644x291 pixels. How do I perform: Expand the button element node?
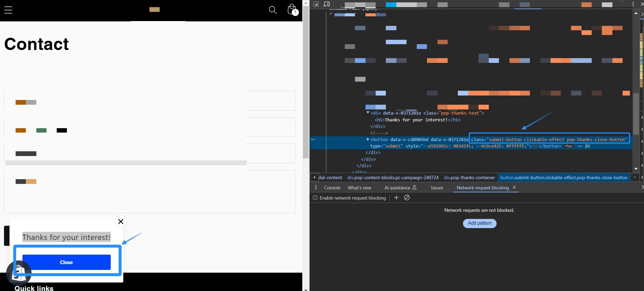pyautogui.click(x=368, y=139)
